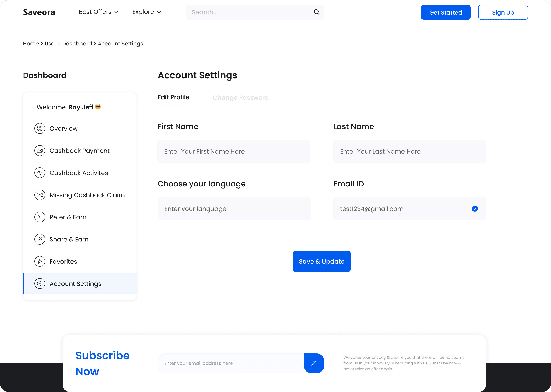Click the Refer & Earn person icon

[x=40, y=217]
